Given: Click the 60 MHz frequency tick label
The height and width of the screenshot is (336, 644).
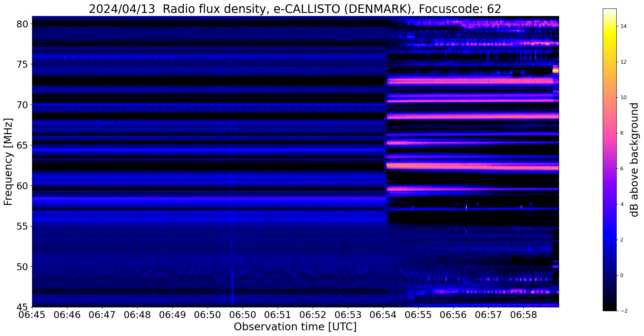Looking at the screenshot, I should 23,186.
